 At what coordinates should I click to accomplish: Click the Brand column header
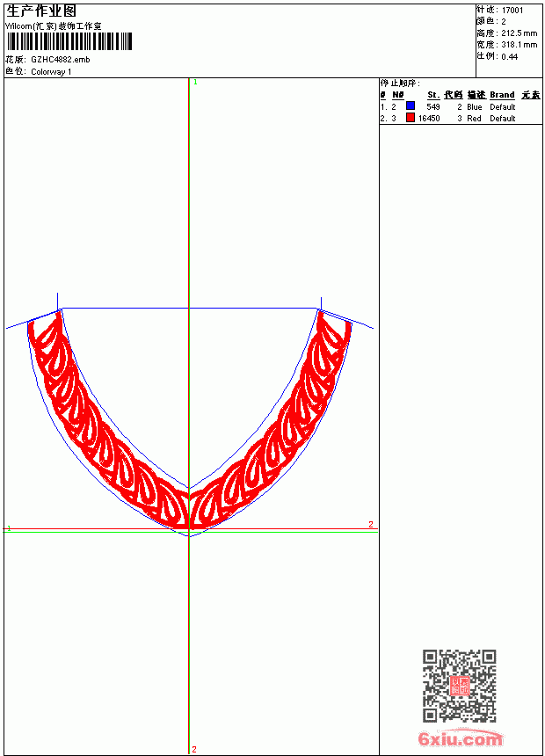point(502,95)
